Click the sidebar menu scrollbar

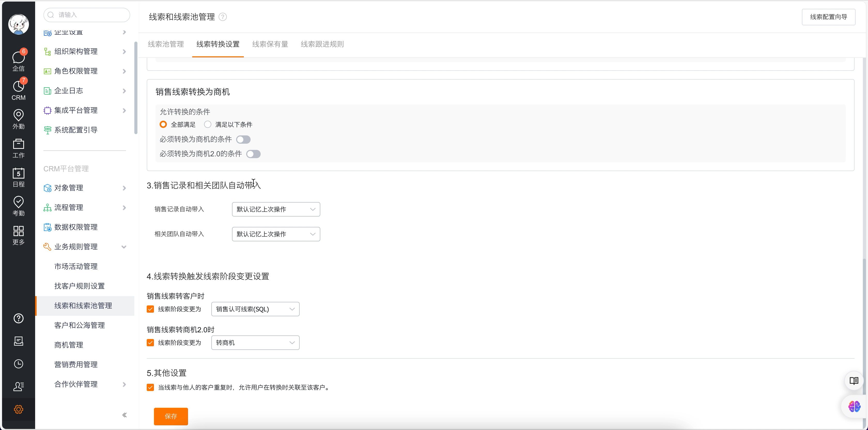coord(136,88)
